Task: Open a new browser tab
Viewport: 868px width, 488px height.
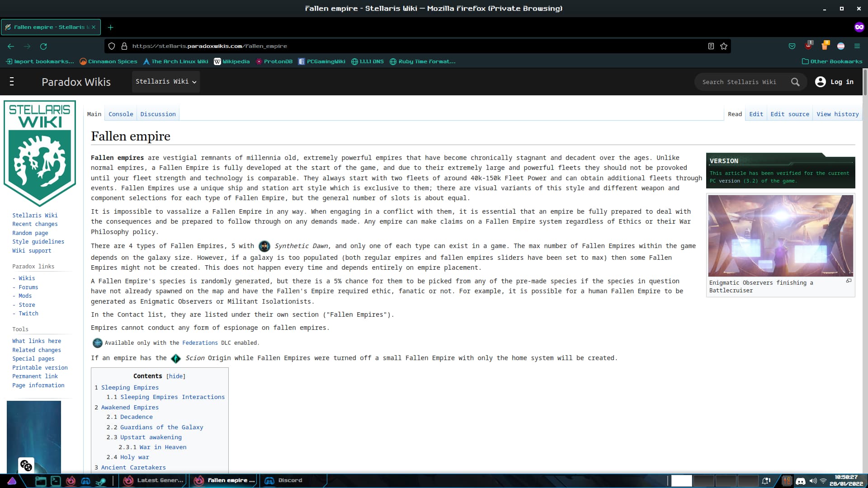Action: coord(110,27)
